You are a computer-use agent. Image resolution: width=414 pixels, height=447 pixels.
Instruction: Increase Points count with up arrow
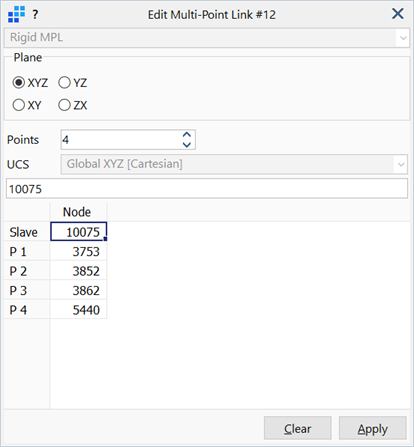[x=187, y=135]
